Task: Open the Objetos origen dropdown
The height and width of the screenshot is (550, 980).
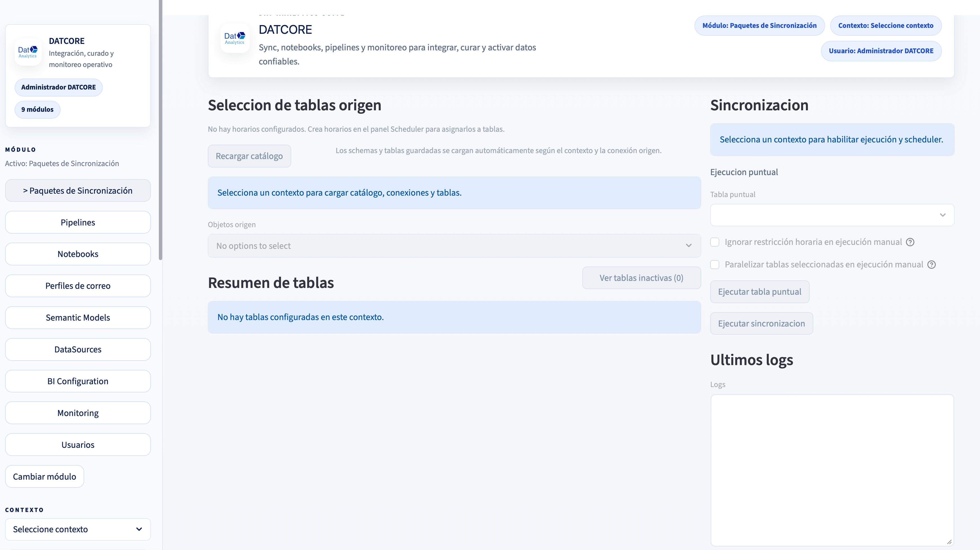Action: click(x=454, y=246)
